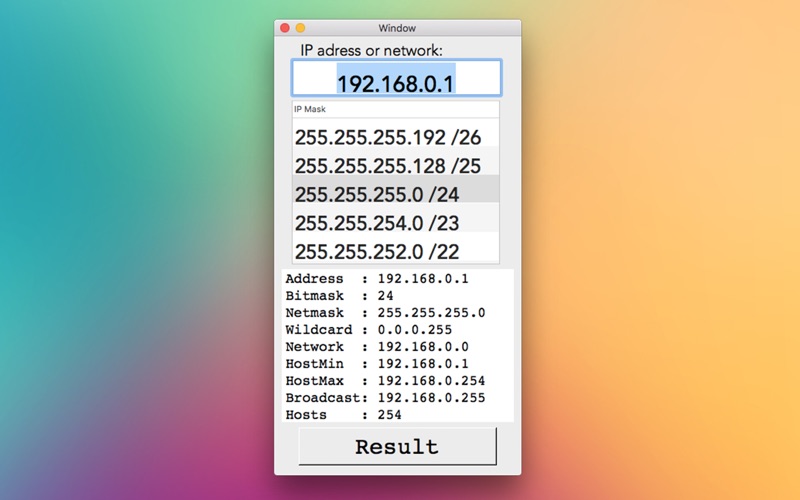Click the Netmask 255.255.255.0 result line
The height and width of the screenshot is (500, 800).
click(x=385, y=312)
